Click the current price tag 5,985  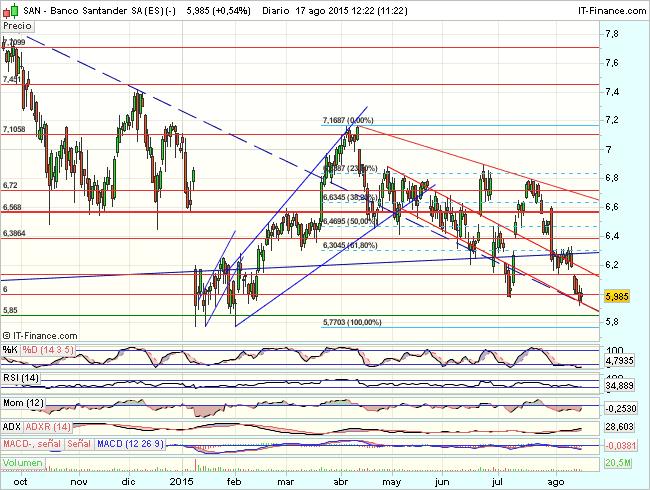[617, 296]
